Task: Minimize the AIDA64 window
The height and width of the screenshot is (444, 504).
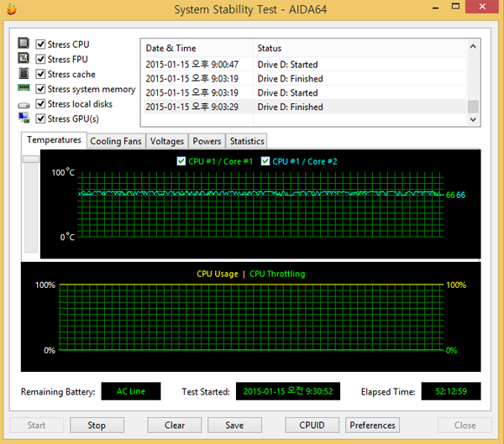Action: 435,7
